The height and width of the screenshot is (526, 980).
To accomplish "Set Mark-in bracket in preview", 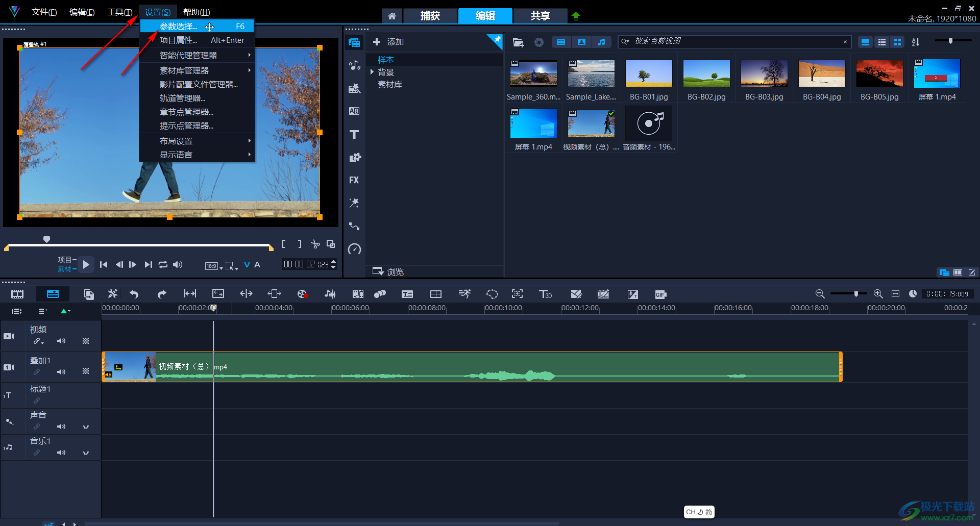I will [x=284, y=244].
